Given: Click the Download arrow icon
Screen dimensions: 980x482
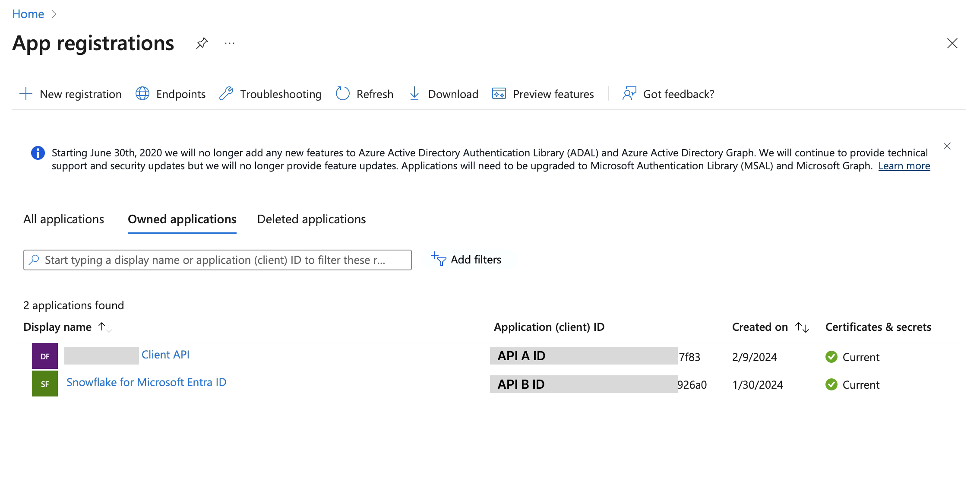Looking at the screenshot, I should (414, 94).
